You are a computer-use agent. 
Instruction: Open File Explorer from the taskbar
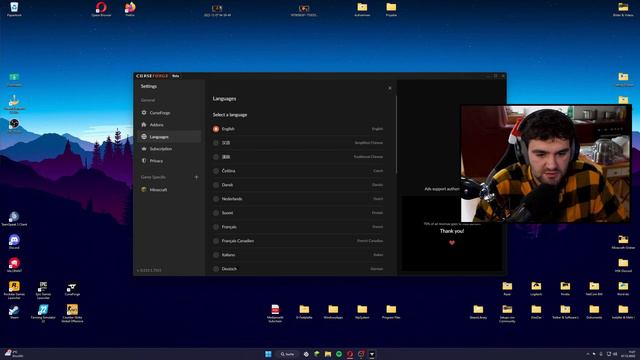(328, 354)
